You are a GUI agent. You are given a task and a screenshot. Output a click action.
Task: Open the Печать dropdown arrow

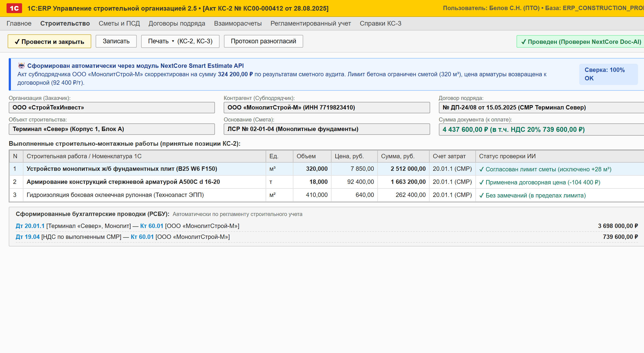pyautogui.click(x=173, y=41)
